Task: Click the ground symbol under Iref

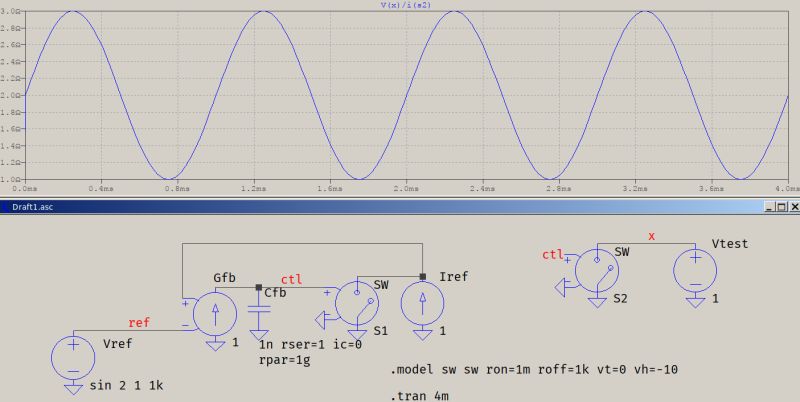Action: pos(422,335)
